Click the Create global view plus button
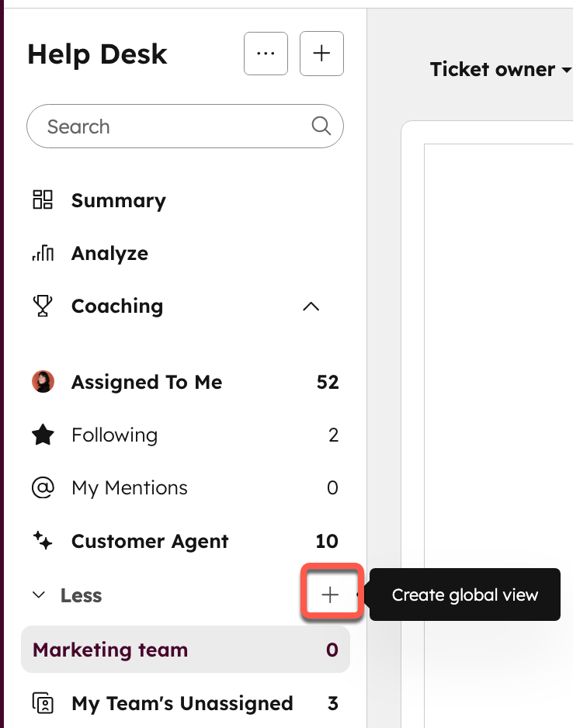Image resolution: width=573 pixels, height=728 pixels. tap(332, 594)
